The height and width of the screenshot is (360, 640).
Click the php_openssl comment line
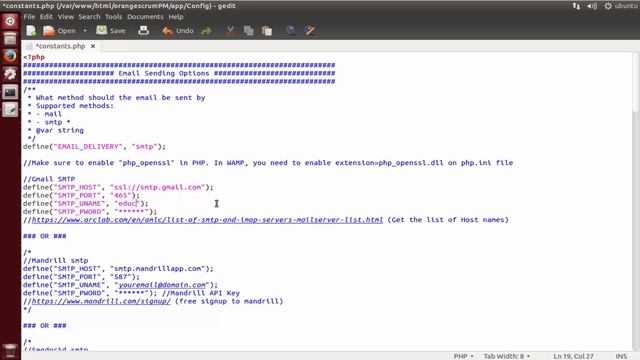click(x=268, y=162)
